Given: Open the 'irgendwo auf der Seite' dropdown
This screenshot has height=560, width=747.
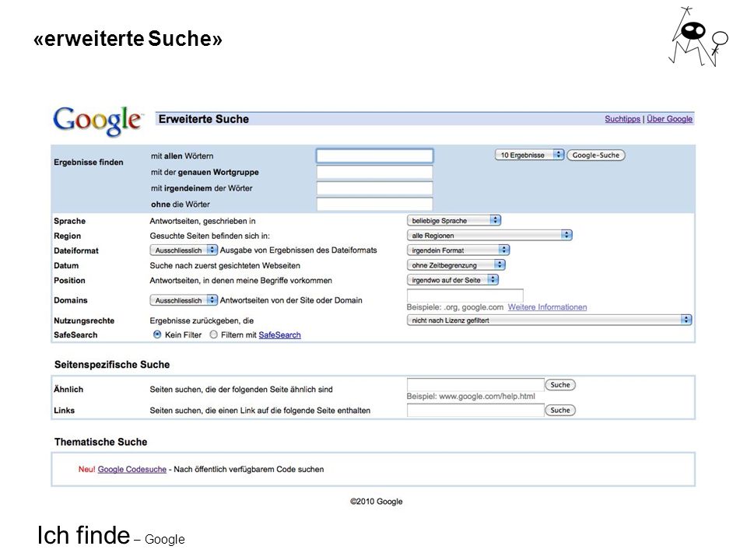Looking at the screenshot, I should pyautogui.click(x=453, y=280).
